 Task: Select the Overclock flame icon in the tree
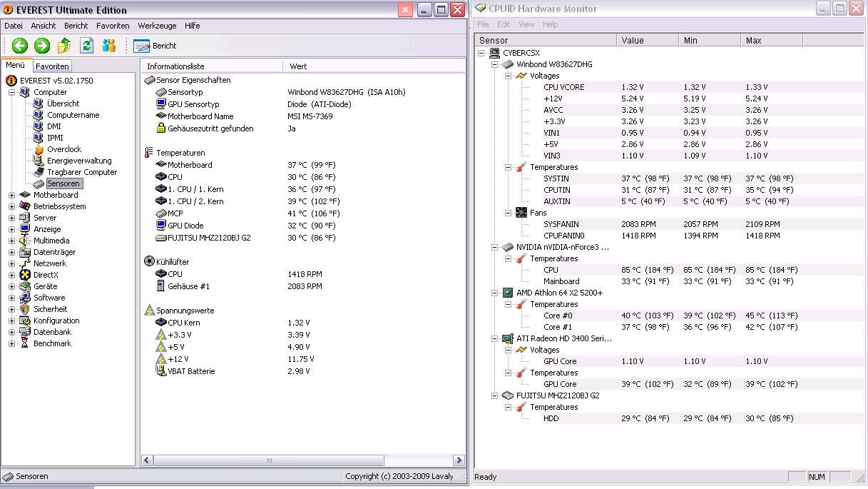click(39, 149)
